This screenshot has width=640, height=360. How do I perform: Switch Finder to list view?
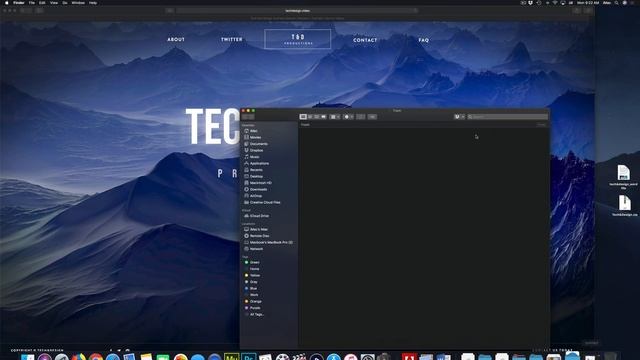click(310, 117)
